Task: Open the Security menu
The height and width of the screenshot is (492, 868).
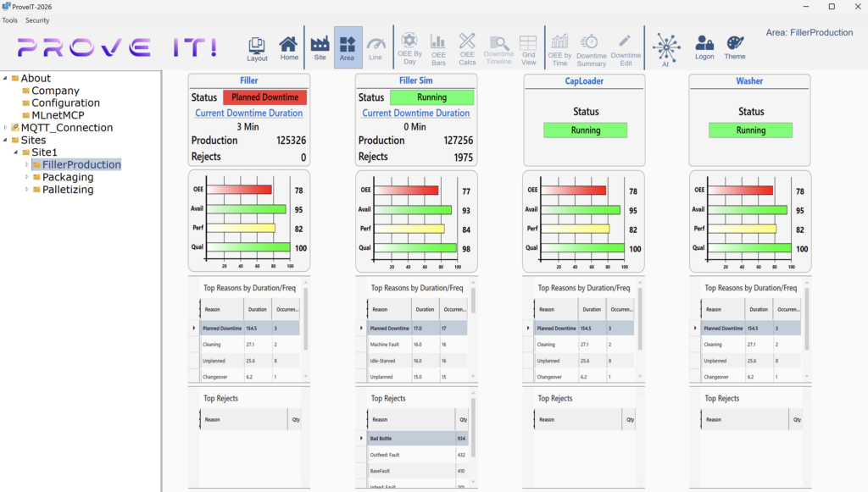Action: point(37,19)
